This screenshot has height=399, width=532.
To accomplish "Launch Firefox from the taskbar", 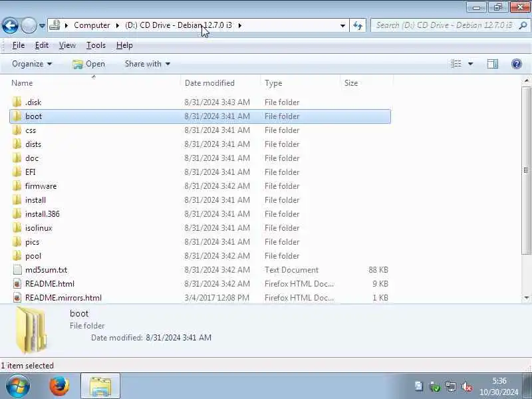I will pos(59,386).
